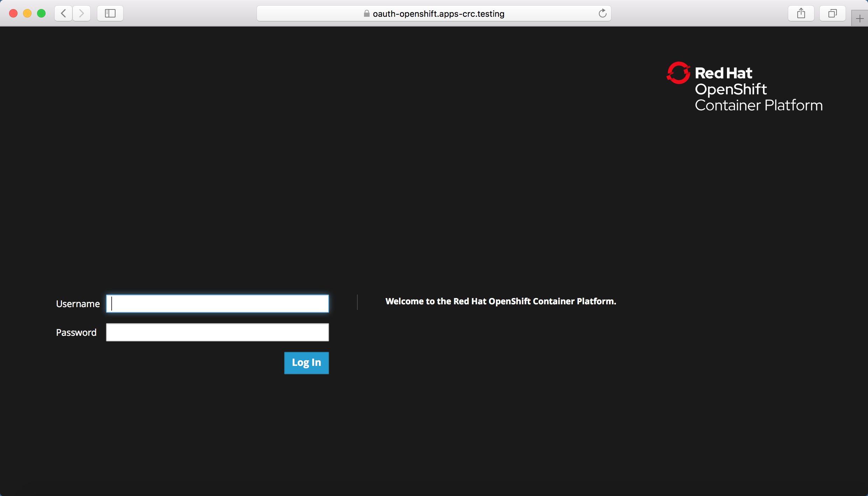Click the Red Hat OpenShift logo
Viewport: 868px width, 496px height.
[x=744, y=87]
